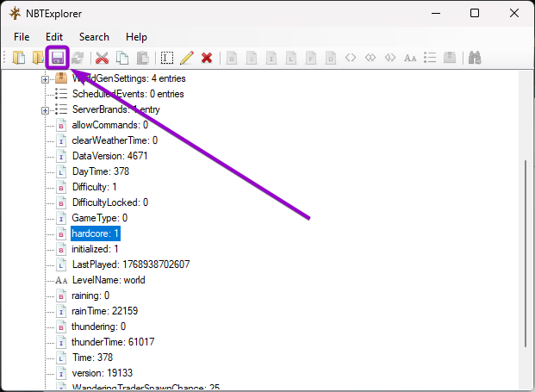The image size is (535, 392).
Task: Maximize the NBTExplorer window
Action: click(x=475, y=13)
